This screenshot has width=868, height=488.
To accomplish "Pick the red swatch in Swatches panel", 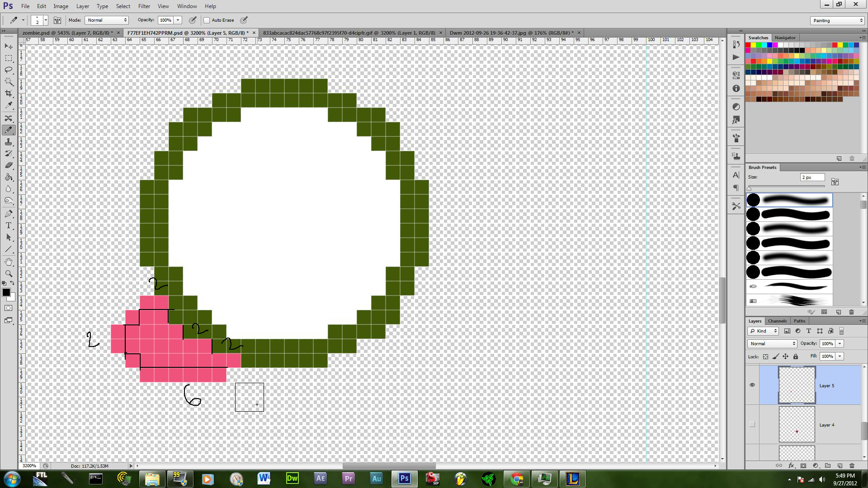I will pos(748,45).
